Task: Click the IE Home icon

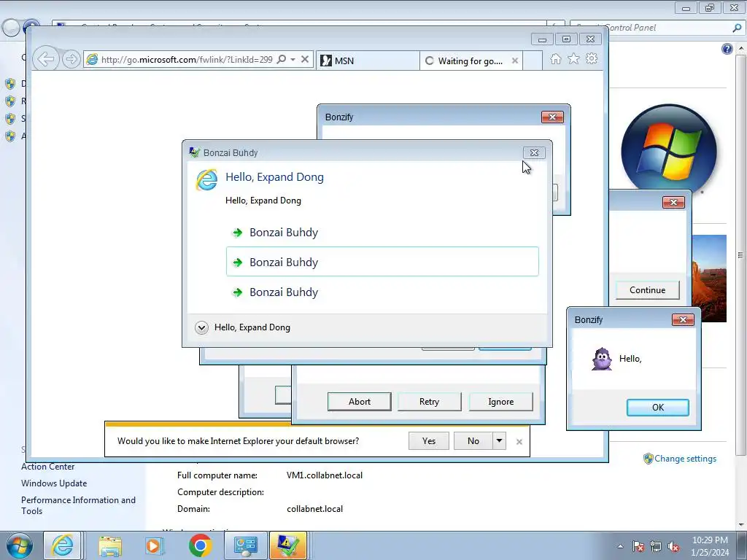Action: point(555,58)
